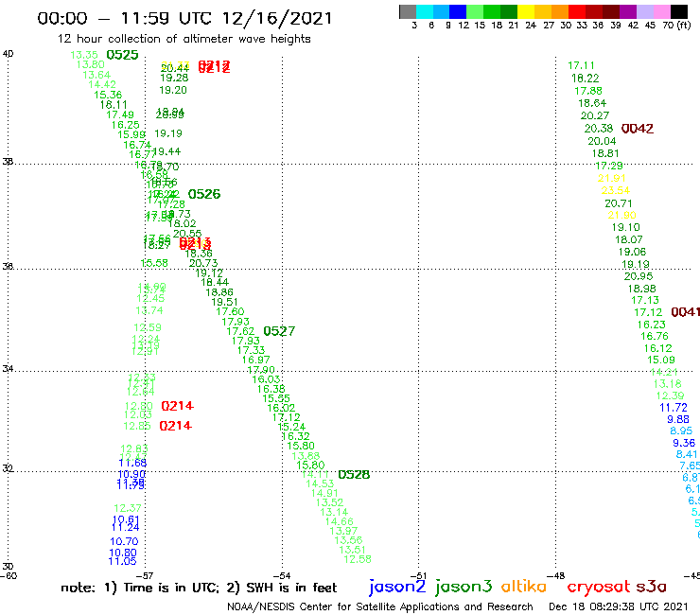
Task: Click the 'jason3' satellite label
Action: (464, 587)
